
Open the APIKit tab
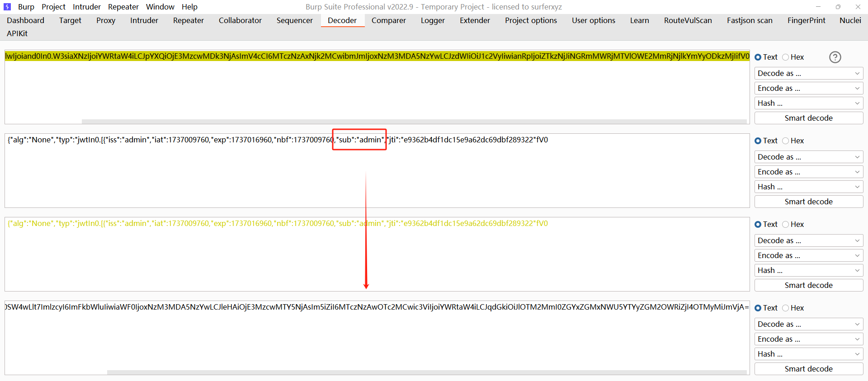pyautogui.click(x=17, y=33)
